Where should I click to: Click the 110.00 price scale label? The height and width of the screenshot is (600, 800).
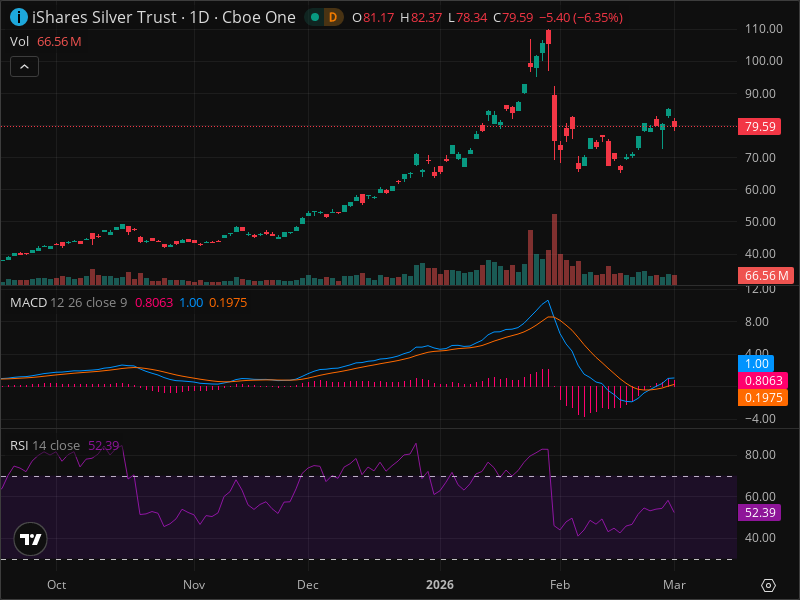click(763, 29)
